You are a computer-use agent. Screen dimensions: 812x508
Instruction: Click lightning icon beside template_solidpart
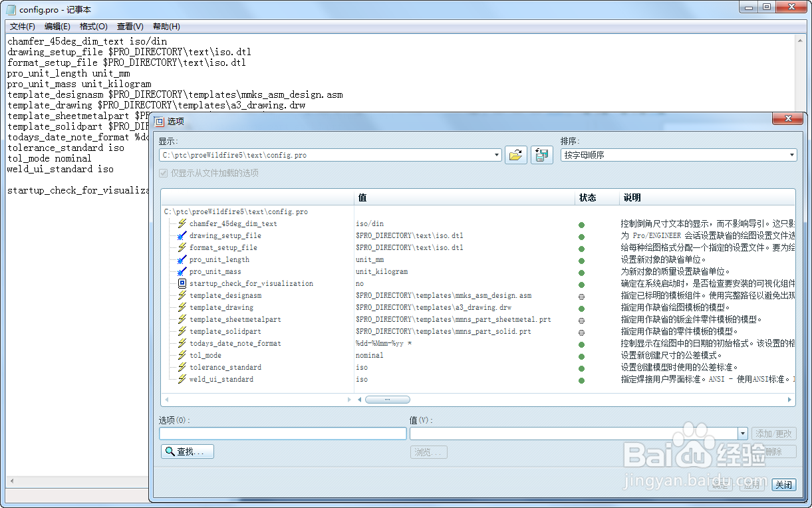tap(182, 331)
